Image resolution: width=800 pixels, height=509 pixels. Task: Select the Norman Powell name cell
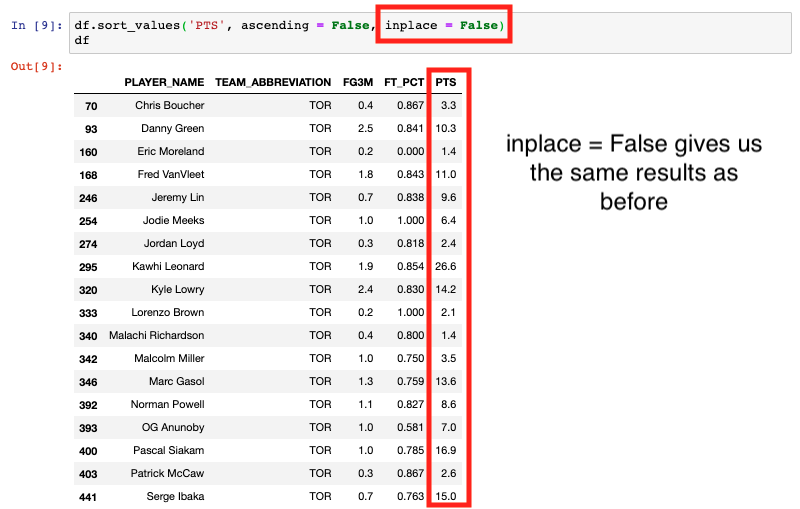point(167,404)
